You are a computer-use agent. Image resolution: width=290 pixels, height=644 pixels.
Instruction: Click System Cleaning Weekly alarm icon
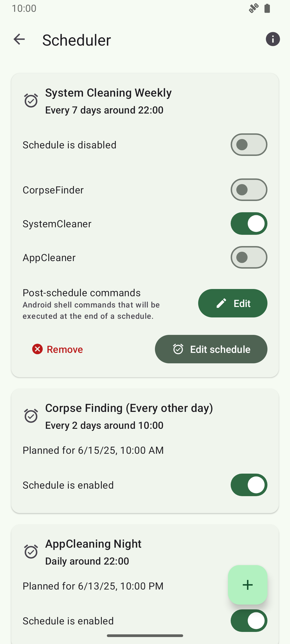coord(31,101)
